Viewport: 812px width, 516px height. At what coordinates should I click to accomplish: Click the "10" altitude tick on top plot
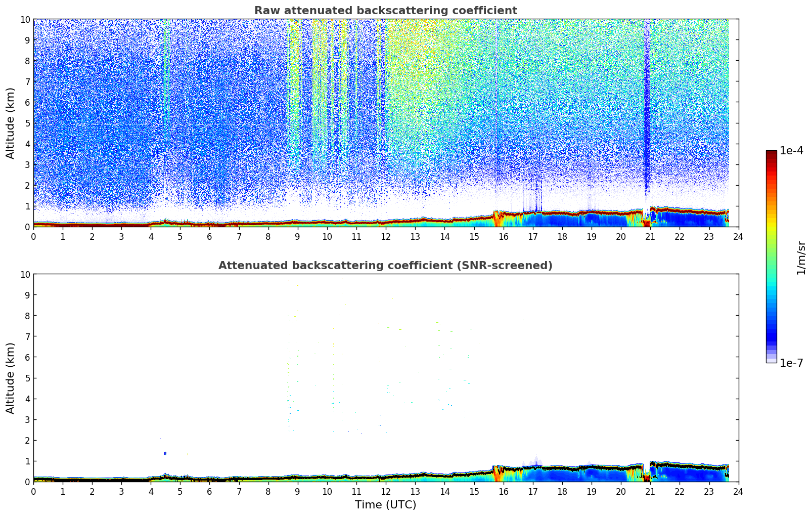point(25,19)
